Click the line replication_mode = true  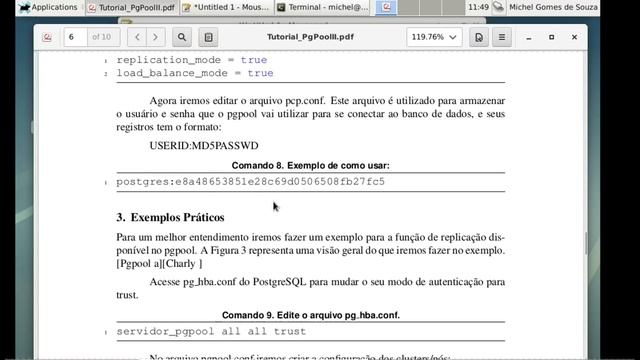[192, 60]
